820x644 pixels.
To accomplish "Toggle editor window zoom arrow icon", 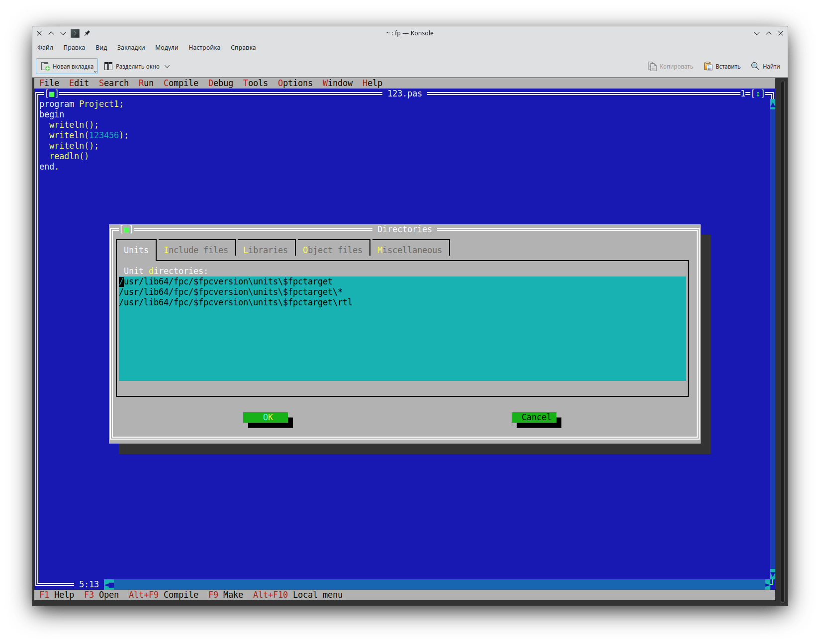I will (758, 93).
